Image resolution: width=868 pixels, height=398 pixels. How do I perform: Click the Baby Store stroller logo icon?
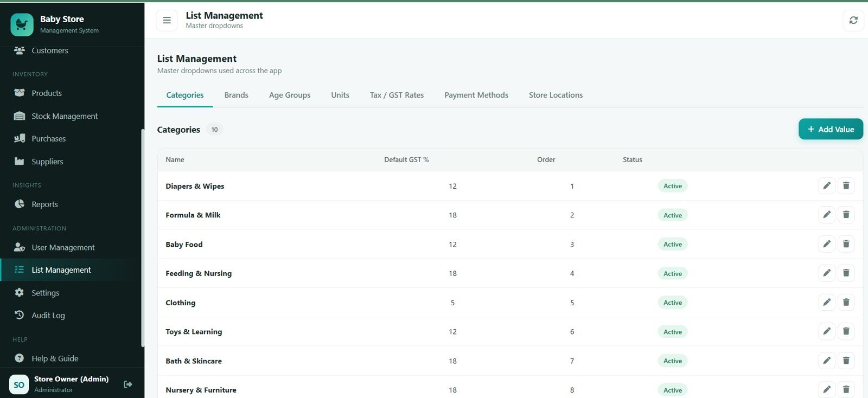click(x=22, y=24)
